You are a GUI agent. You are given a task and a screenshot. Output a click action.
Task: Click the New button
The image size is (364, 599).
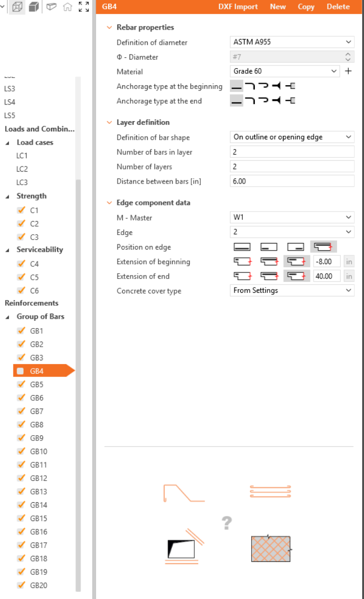(x=278, y=7)
